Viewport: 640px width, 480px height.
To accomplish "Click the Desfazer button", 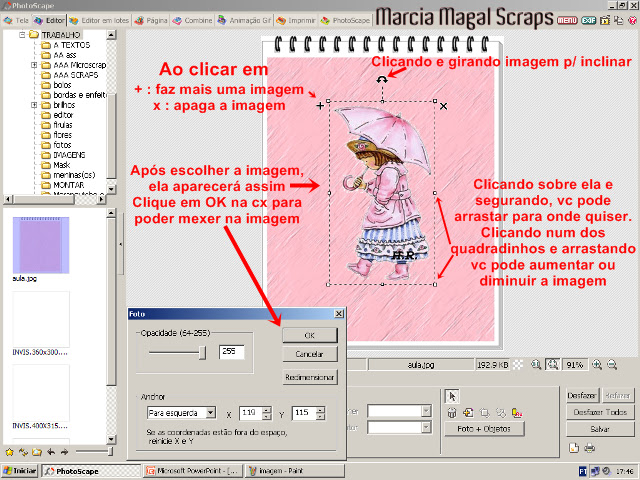I will (582, 395).
